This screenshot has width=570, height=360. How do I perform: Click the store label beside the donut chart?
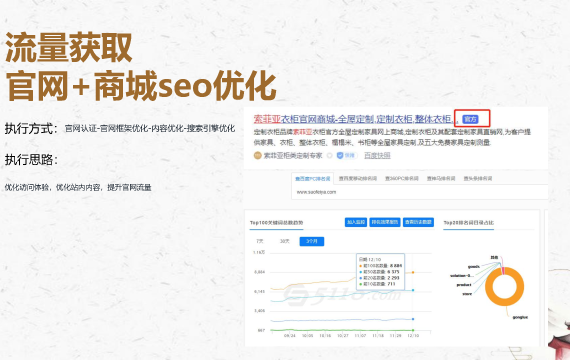[x=467, y=293]
